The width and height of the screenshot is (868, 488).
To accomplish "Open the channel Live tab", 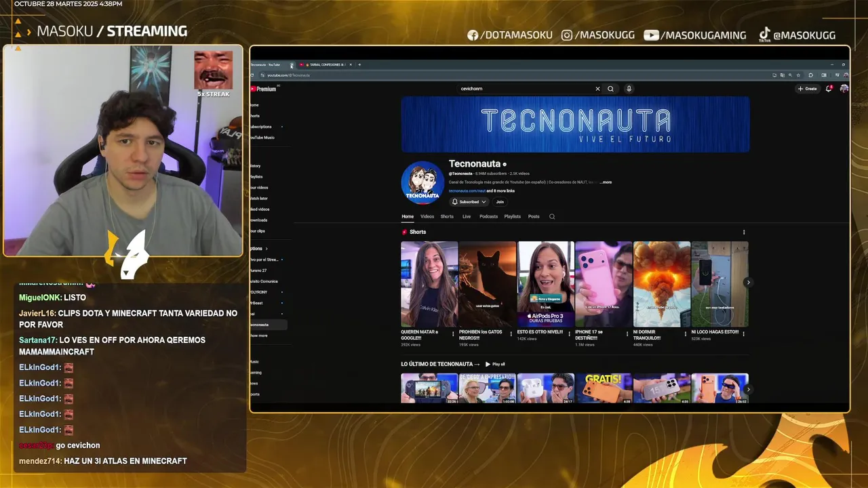I will click(467, 217).
